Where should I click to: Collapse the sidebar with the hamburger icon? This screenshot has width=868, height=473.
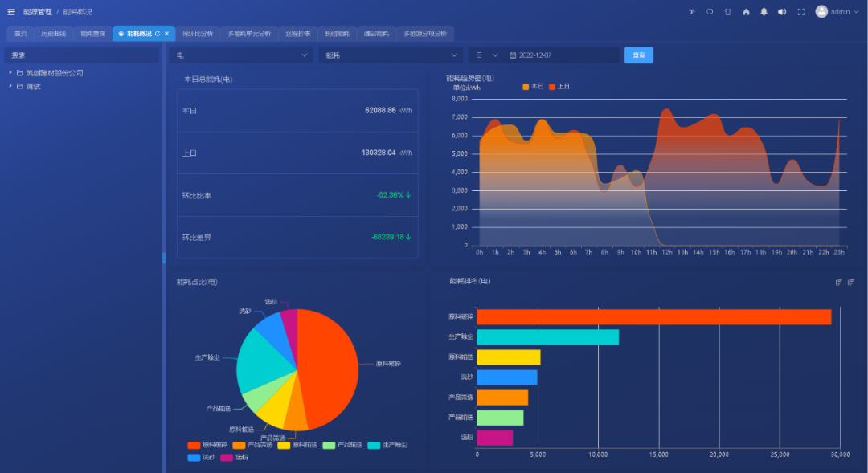[x=11, y=11]
